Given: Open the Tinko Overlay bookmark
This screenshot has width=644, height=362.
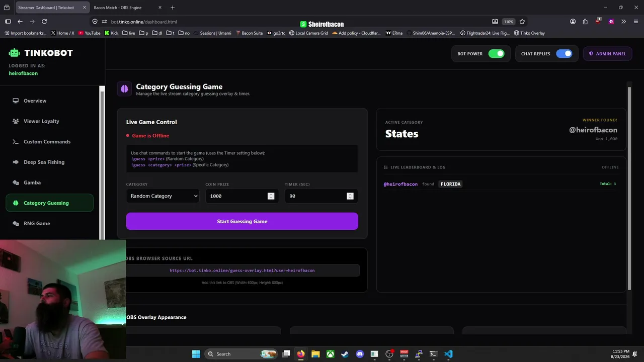Looking at the screenshot, I should (529, 33).
